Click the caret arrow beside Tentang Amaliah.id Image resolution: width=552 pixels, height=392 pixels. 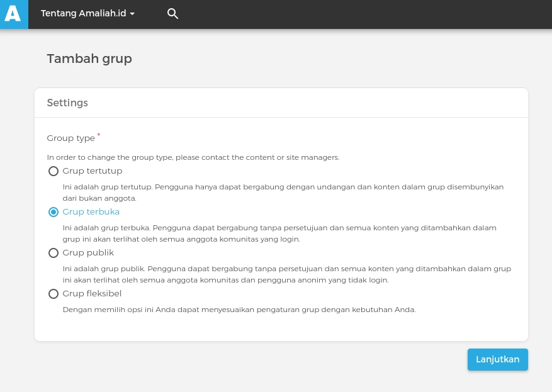pyautogui.click(x=132, y=14)
